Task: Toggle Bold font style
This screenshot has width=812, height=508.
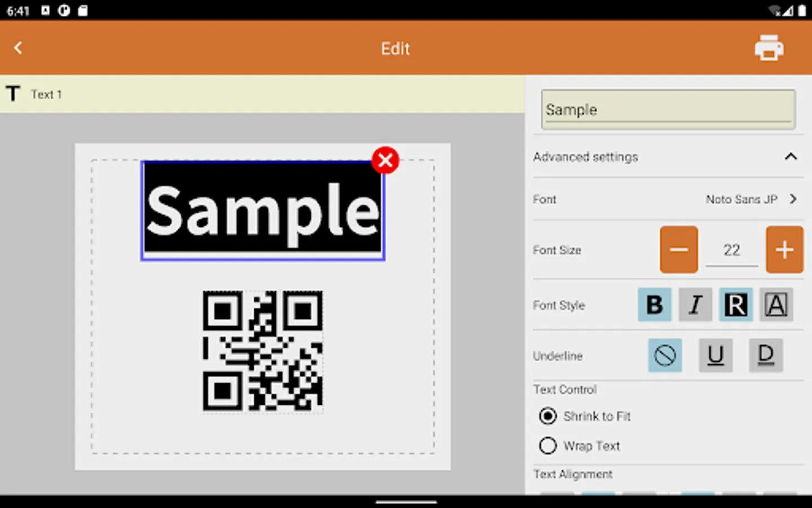Action: tap(655, 305)
